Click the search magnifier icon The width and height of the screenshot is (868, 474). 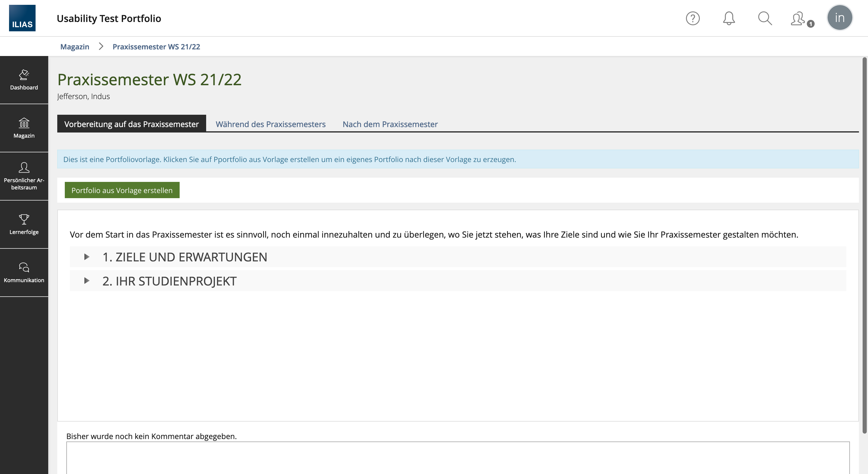pyautogui.click(x=765, y=18)
